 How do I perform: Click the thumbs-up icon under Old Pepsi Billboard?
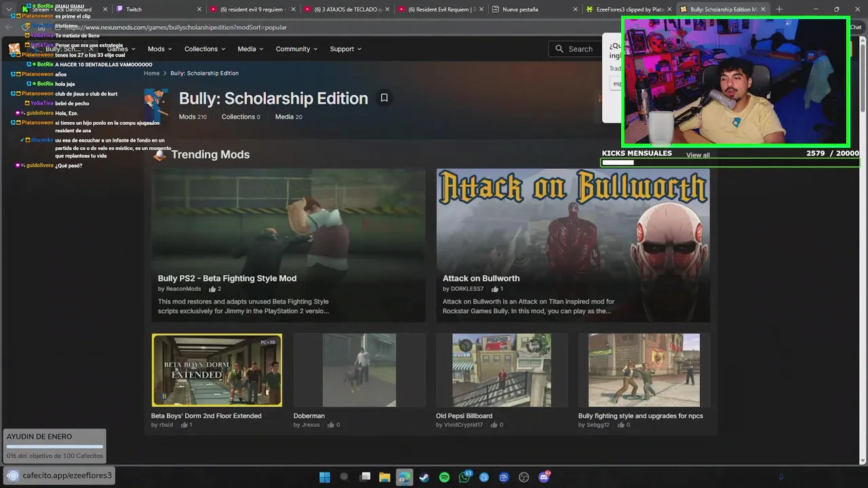pyautogui.click(x=494, y=425)
